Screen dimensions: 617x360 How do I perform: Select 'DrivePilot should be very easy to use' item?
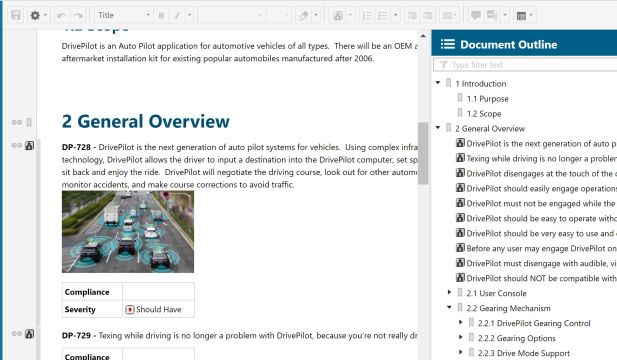(541, 233)
